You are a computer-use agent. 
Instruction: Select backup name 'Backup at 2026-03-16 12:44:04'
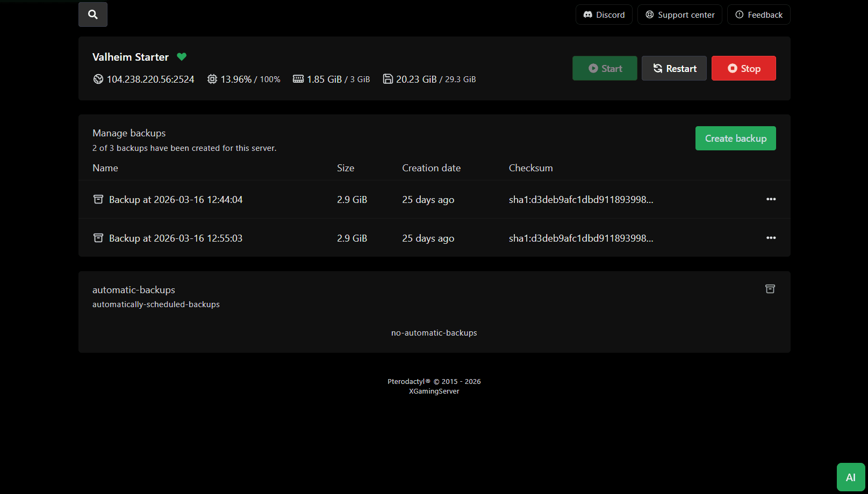[x=176, y=199]
